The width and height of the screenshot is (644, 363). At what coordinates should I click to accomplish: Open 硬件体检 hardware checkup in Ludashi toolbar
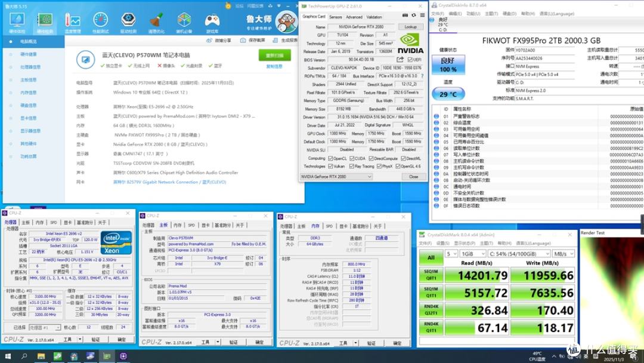click(x=17, y=23)
